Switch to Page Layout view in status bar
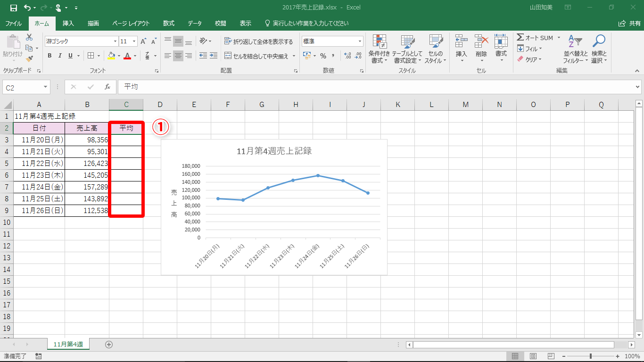Viewport: 644px width, 362px height. pos(533,356)
